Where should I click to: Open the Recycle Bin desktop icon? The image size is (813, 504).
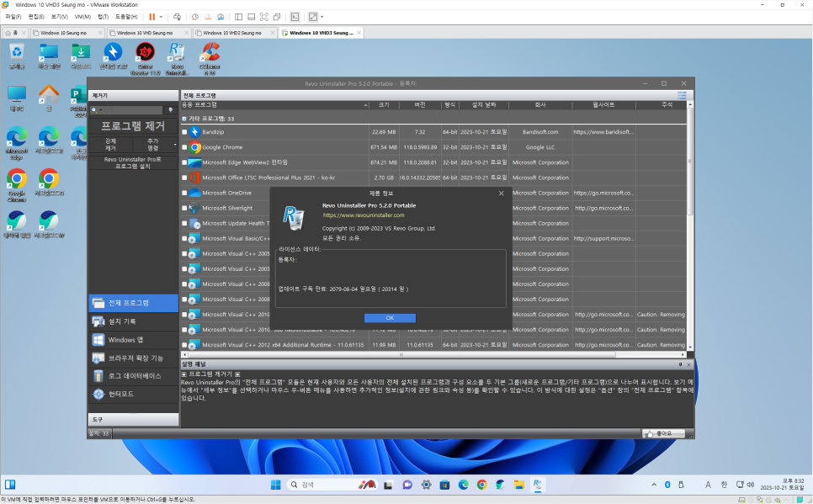point(17,56)
